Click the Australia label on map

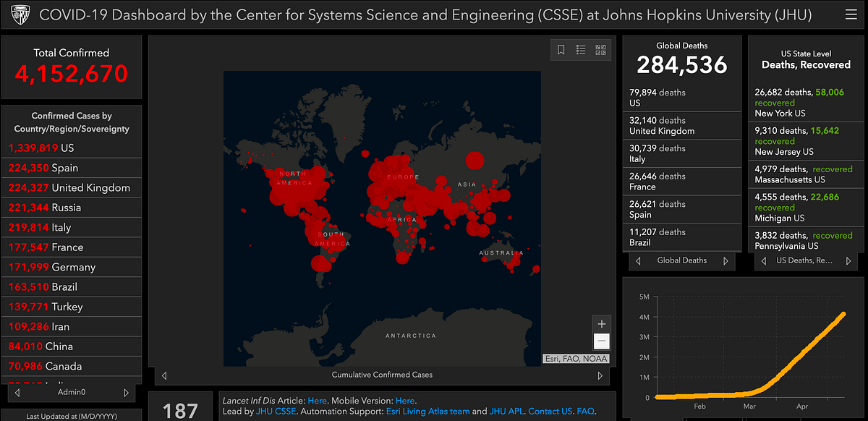click(x=501, y=253)
